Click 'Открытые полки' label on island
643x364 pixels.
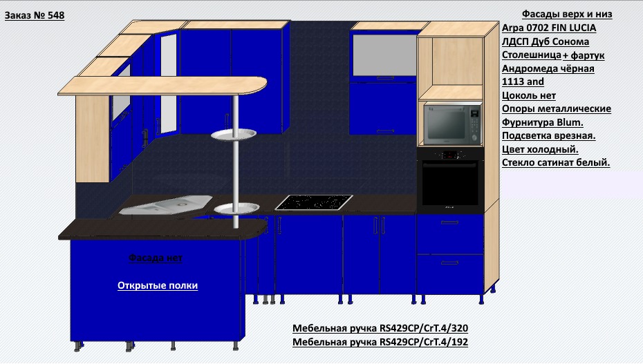[158, 285]
